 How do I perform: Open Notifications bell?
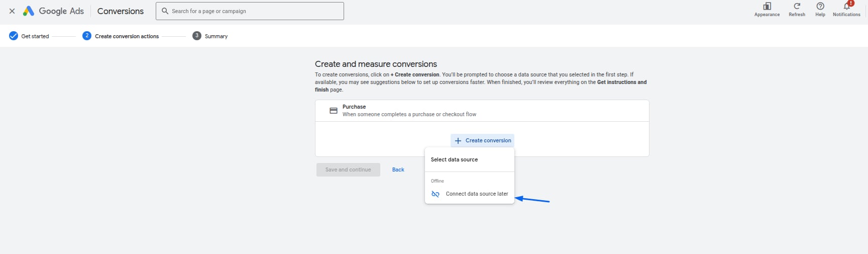coord(846,9)
